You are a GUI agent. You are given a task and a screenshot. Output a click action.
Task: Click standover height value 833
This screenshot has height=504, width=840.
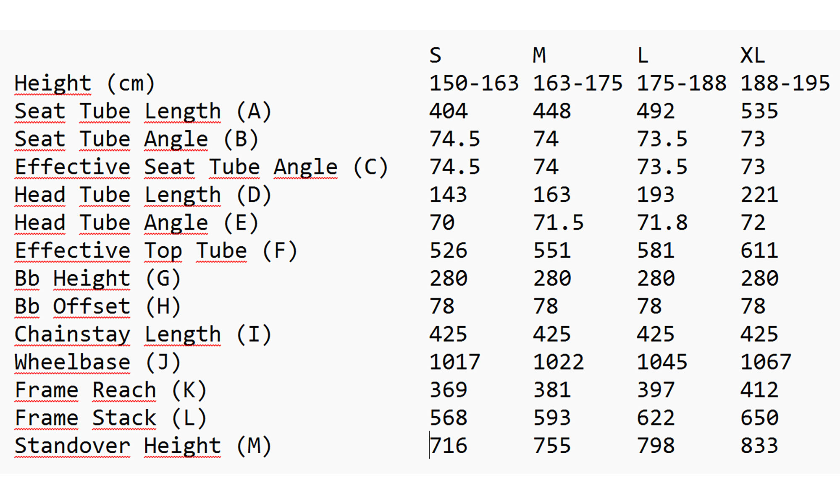pos(759,446)
